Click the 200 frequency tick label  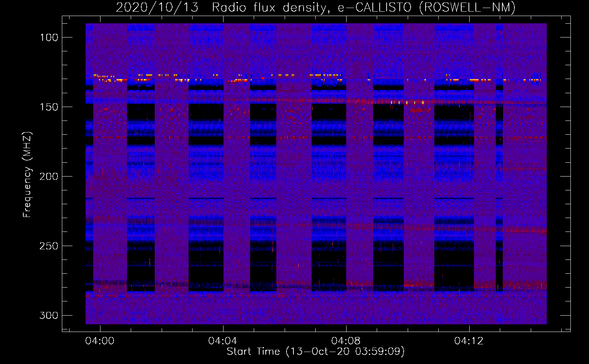(x=49, y=177)
